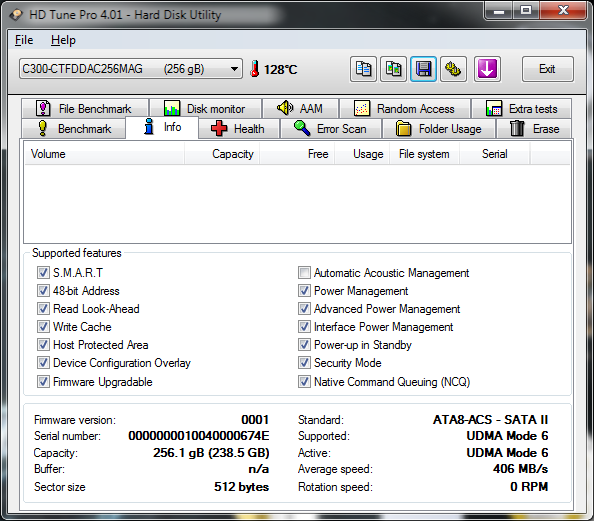Click the buffer value n/a
594x521 pixels.
[259, 469]
